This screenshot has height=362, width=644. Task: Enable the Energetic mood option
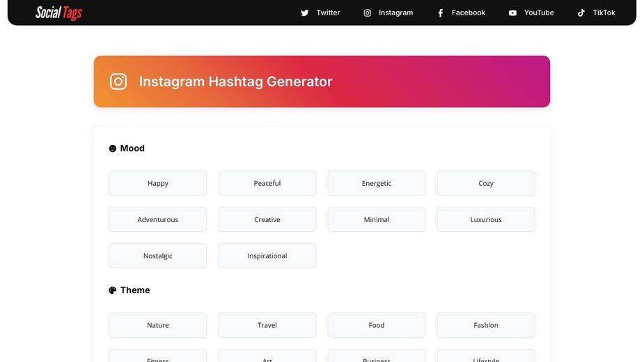tap(377, 183)
